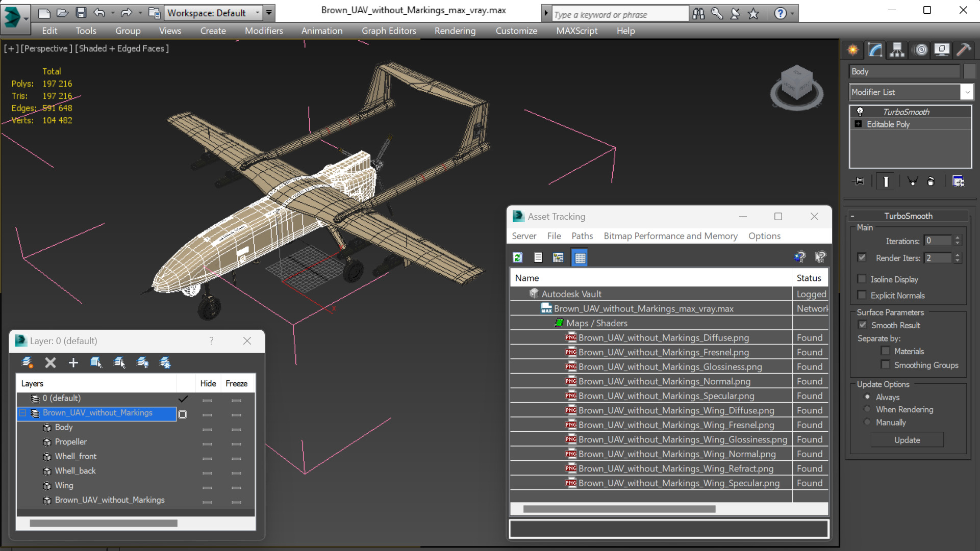Image resolution: width=980 pixels, height=551 pixels.
Task: Toggle Render Iters checkbox
Action: (862, 257)
